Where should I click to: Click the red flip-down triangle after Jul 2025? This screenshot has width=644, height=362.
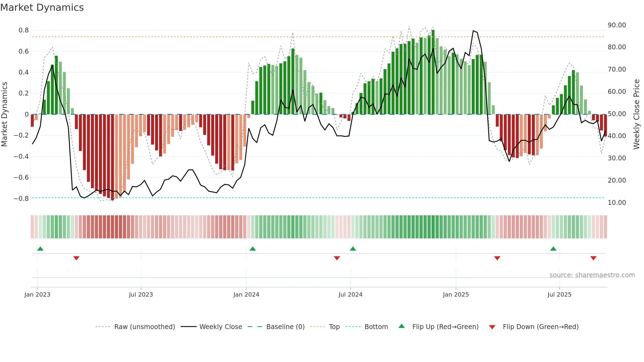click(x=594, y=258)
